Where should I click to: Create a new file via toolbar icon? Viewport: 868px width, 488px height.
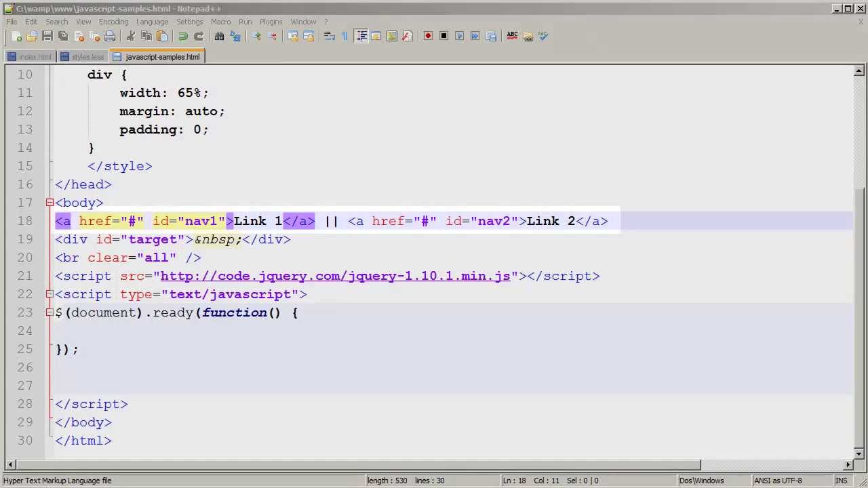16,36
